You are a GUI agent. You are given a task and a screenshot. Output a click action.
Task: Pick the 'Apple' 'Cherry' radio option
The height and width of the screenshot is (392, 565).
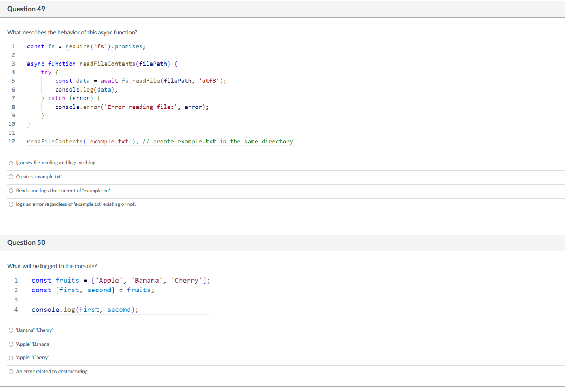tap(11, 358)
